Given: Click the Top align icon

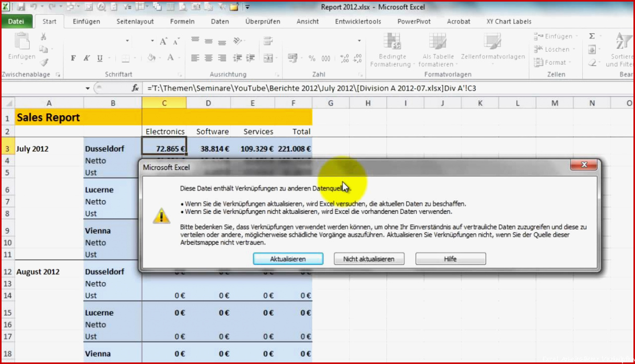Looking at the screenshot, I should (x=195, y=40).
